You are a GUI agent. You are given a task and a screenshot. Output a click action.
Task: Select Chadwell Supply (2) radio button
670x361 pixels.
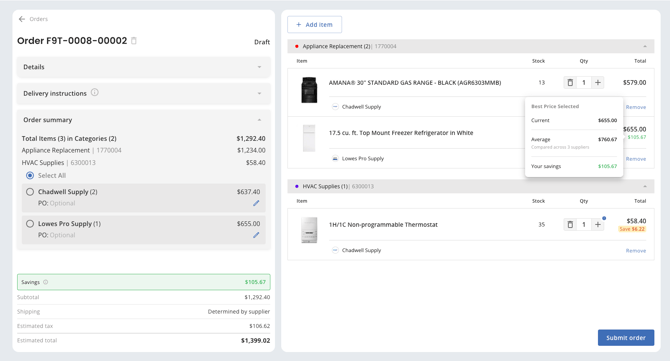[x=30, y=192]
